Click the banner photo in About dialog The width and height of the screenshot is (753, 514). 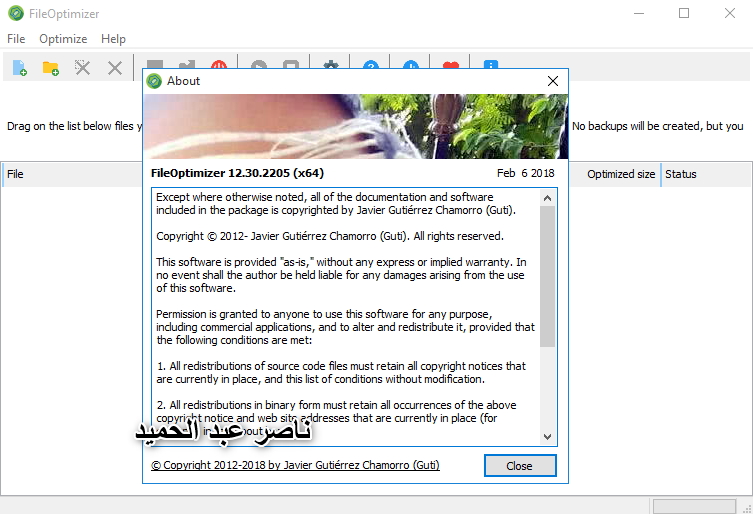pos(355,126)
